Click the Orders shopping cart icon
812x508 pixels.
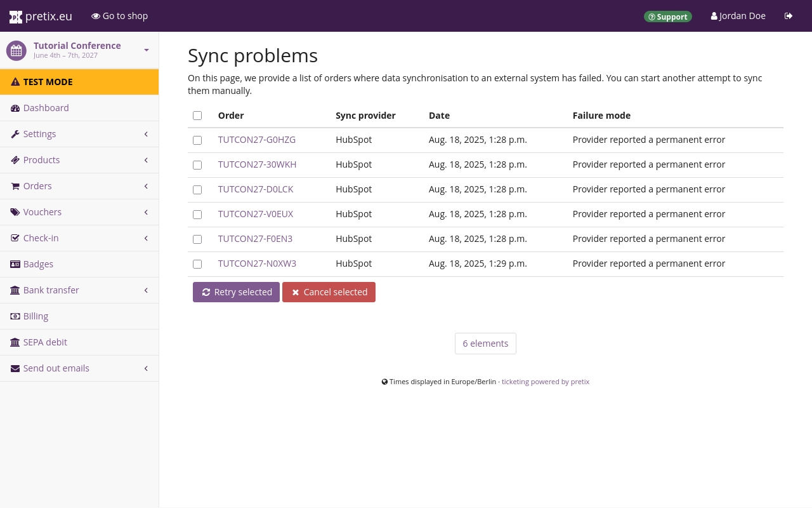[x=15, y=186]
